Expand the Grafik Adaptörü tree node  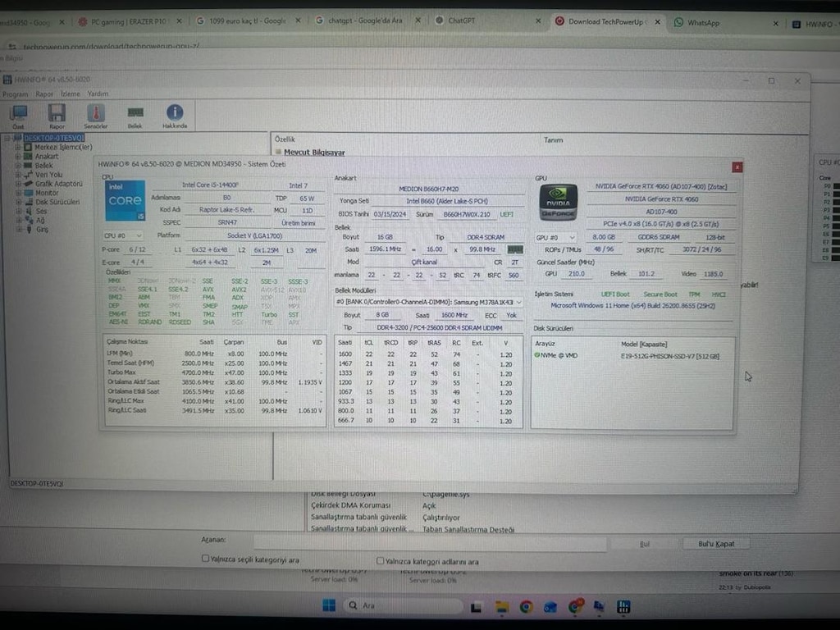click(18, 184)
